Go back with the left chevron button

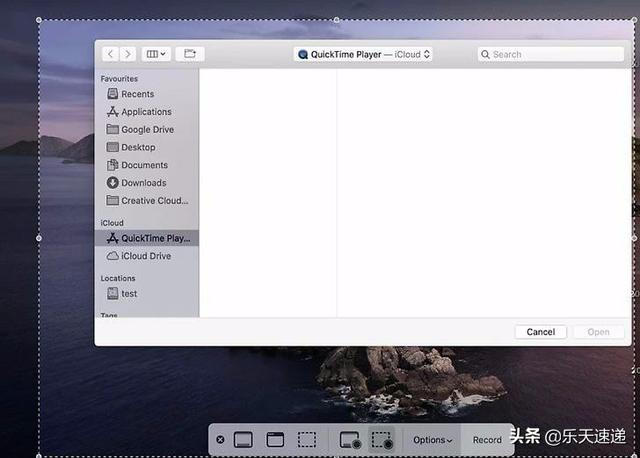110,54
